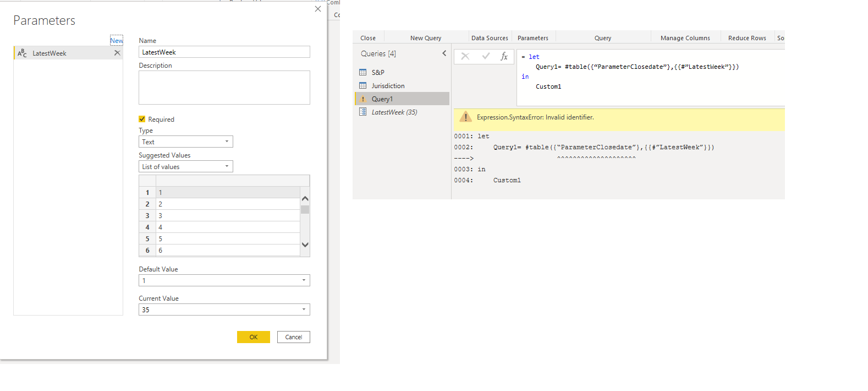Delete LatestWeek parameter with X icon
This screenshot has height=391, width=868.
point(117,53)
